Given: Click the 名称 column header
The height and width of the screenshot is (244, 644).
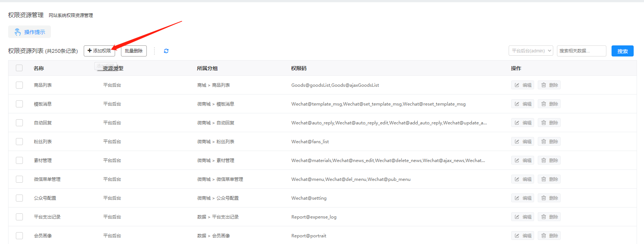Looking at the screenshot, I should click(39, 68).
